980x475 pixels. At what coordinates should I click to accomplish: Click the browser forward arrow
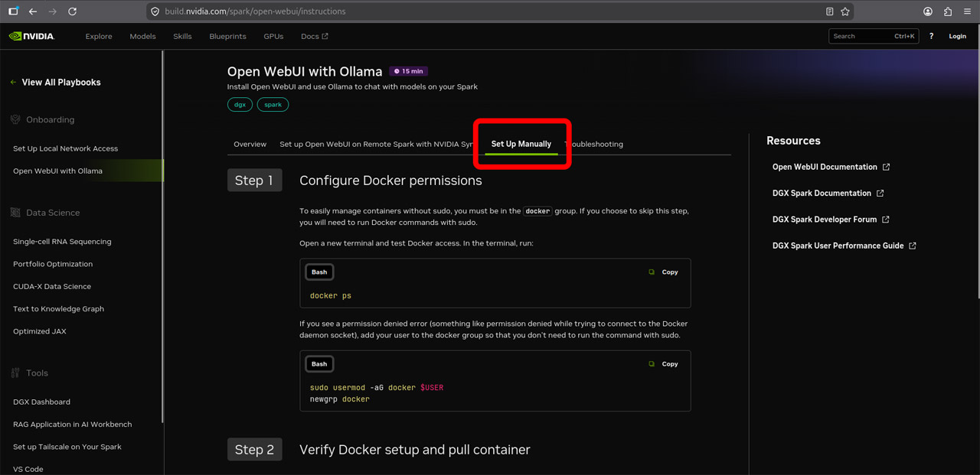pyautogui.click(x=52, y=11)
